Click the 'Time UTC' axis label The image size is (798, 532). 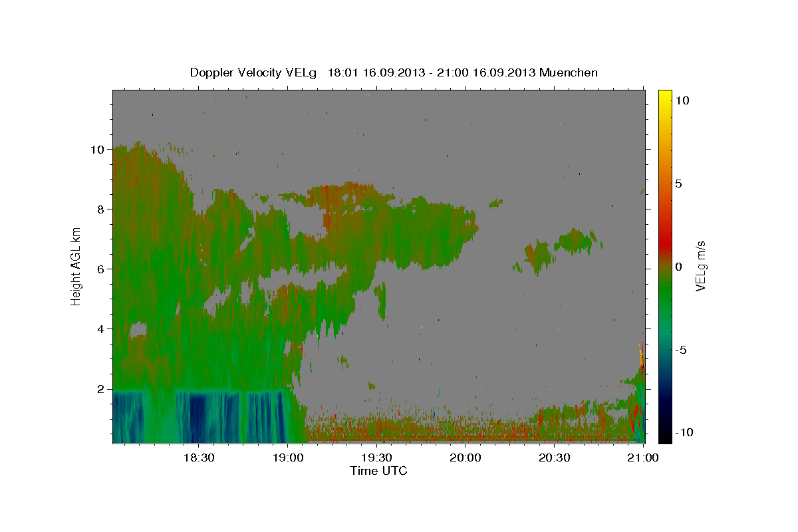pyautogui.click(x=378, y=471)
